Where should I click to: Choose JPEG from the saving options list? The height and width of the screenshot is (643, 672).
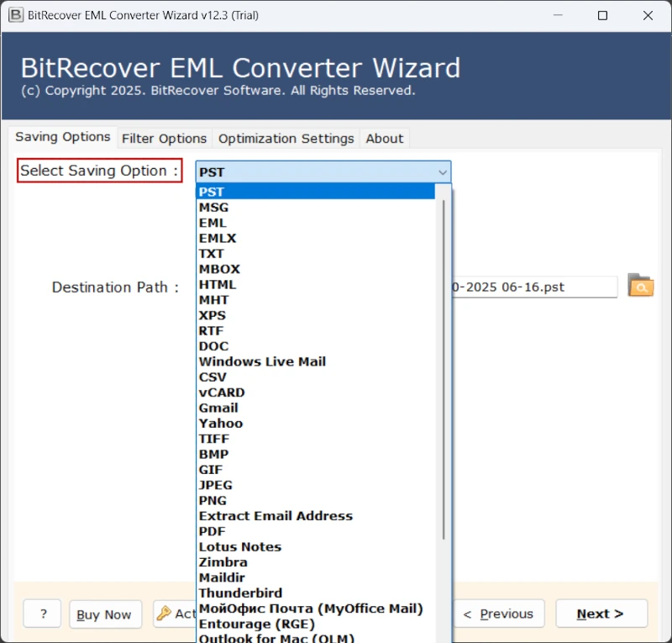click(316, 485)
